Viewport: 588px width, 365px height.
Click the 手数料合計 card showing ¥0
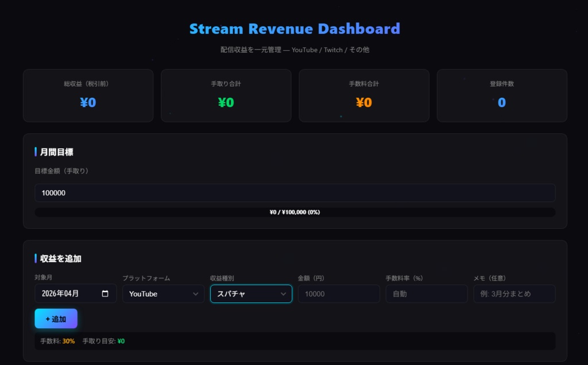click(x=364, y=95)
